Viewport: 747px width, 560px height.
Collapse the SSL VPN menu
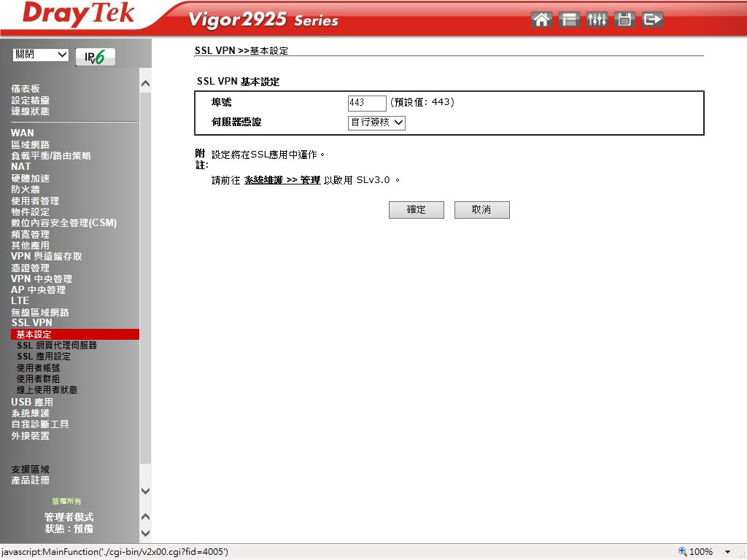tap(31, 322)
